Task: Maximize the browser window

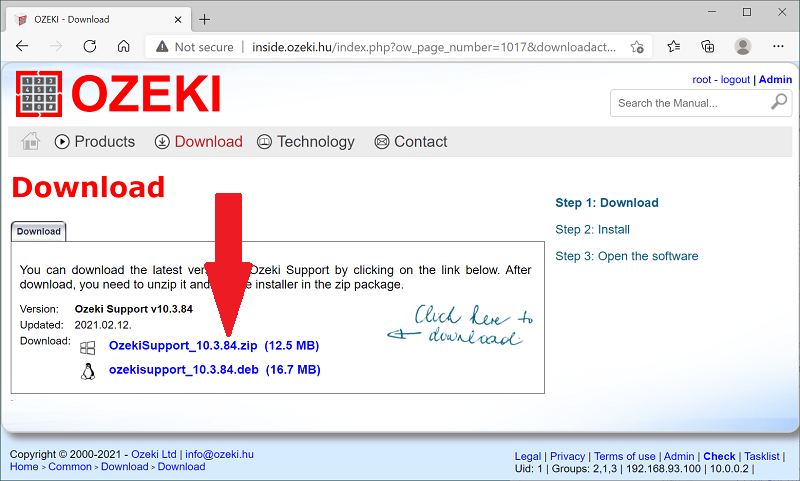Action: click(747, 12)
